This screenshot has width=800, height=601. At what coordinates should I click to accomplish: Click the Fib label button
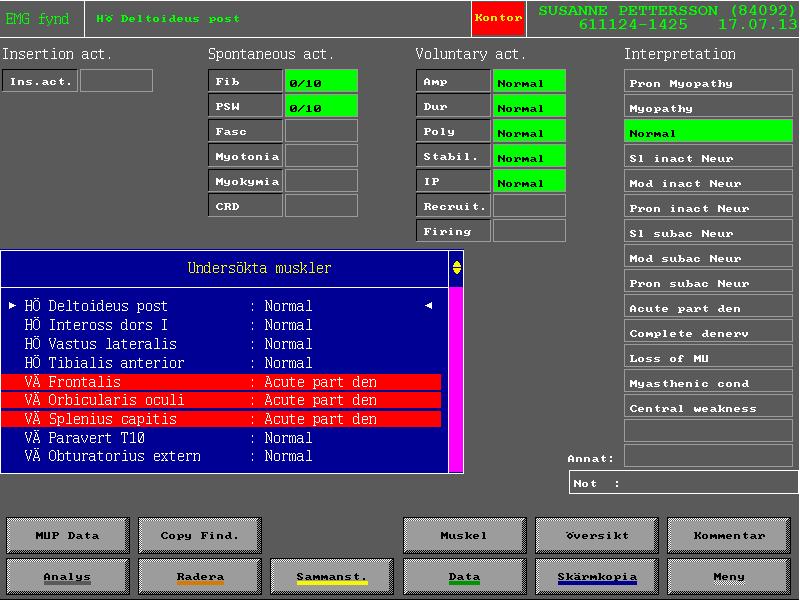tap(245, 81)
